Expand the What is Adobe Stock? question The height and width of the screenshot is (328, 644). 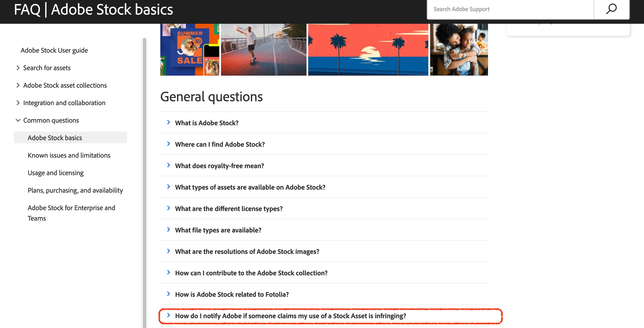point(207,123)
